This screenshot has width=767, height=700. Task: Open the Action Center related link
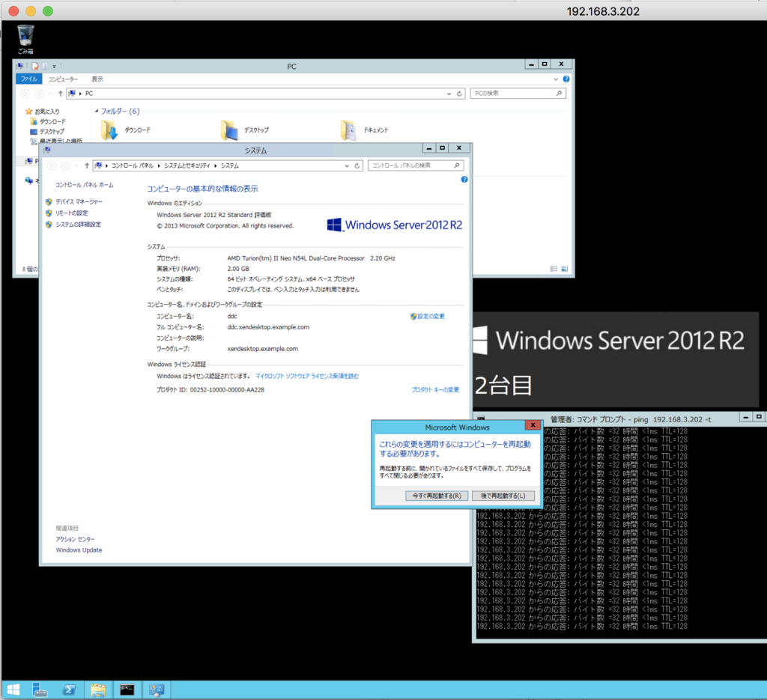tap(75, 539)
